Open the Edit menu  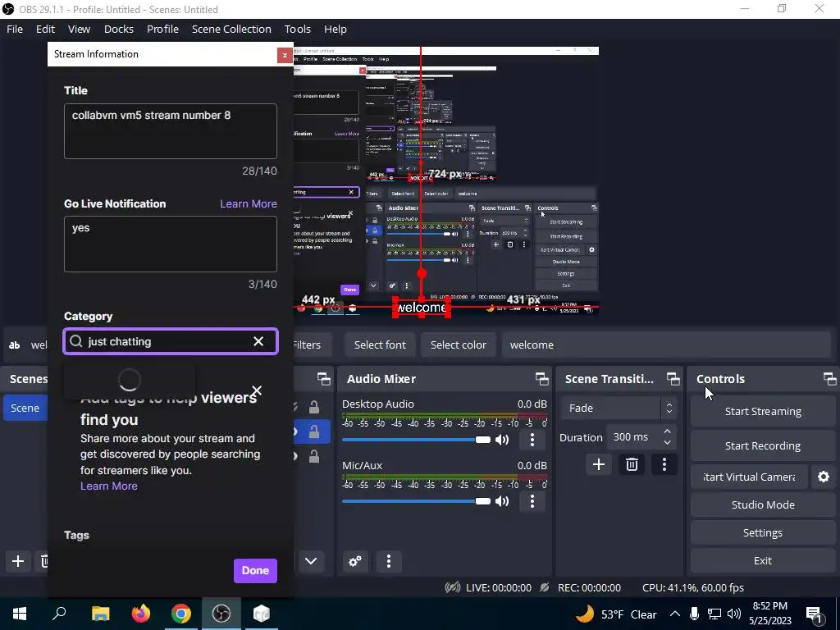tap(46, 29)
